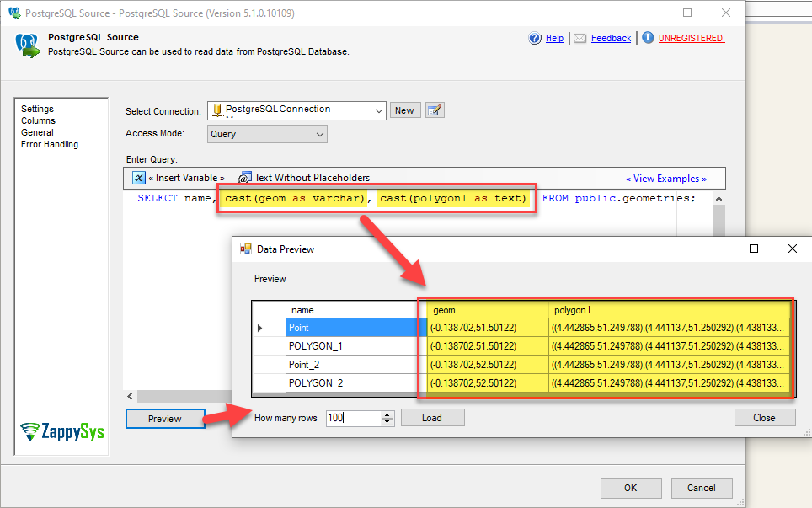Open the Select Connection dropdown
The height and width of the screenshot is (508, 812).
(x=377, y=110)
